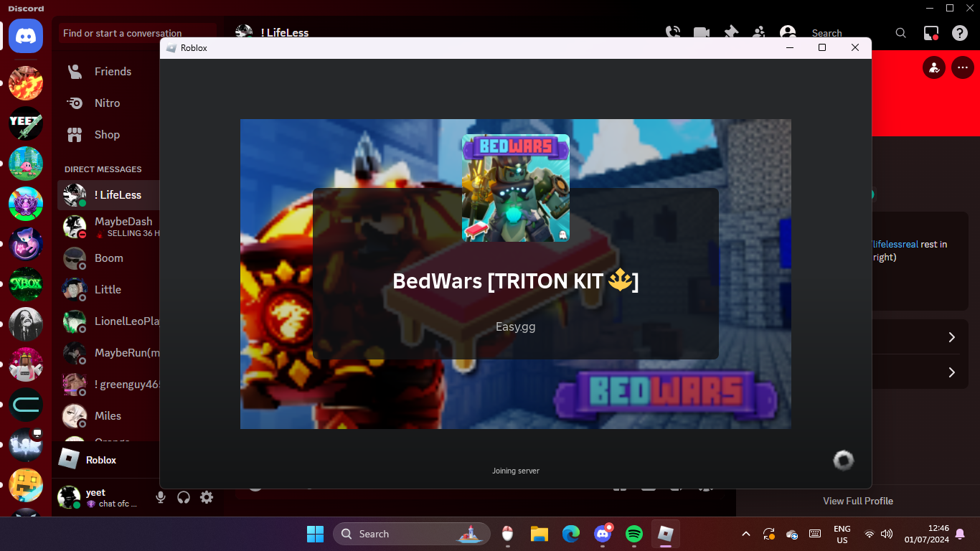Click the Joining server status text
Viewport: 980px width, 551px height.
point(516,471)
